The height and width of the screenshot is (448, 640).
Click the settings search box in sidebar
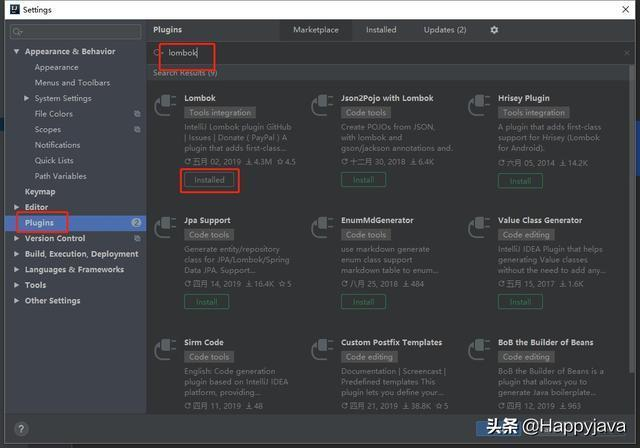click(76, 32)
